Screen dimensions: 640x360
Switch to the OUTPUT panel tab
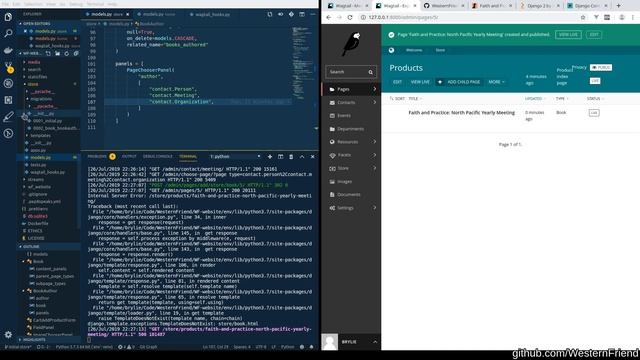(129, 156)
